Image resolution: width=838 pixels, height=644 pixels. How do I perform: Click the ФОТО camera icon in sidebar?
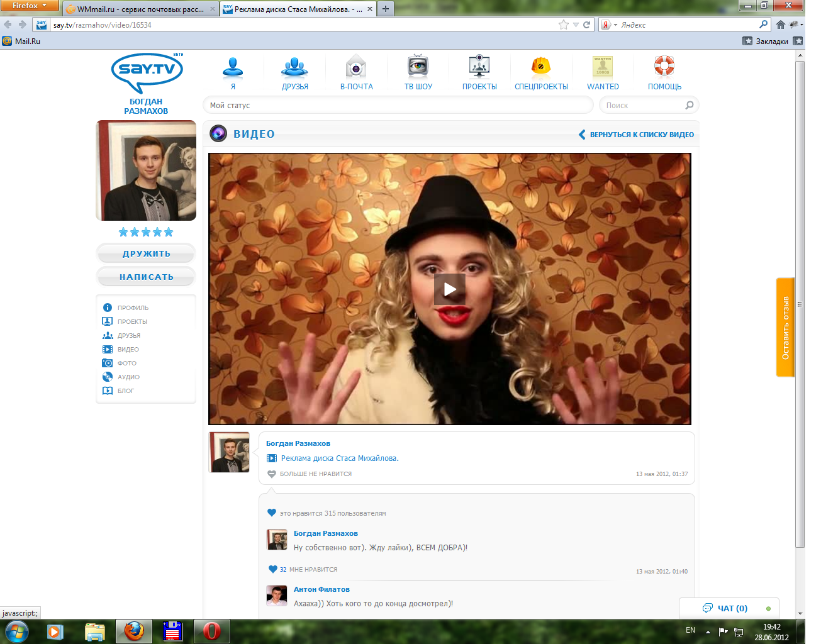(107, 363)
